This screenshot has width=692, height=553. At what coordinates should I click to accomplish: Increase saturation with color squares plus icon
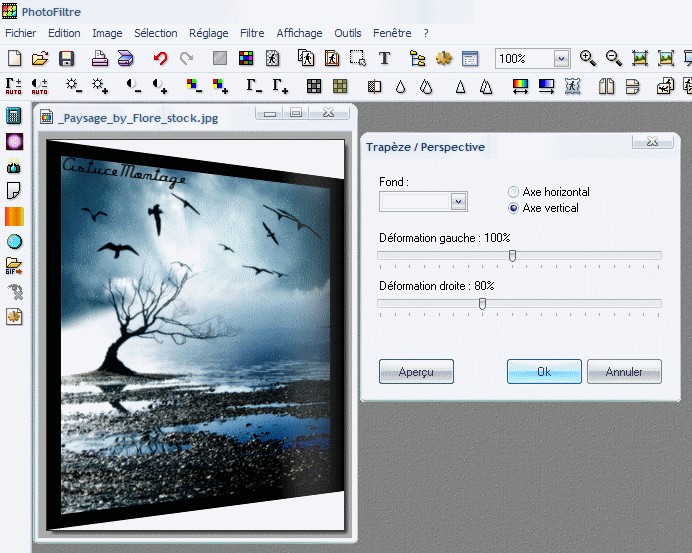coord(220,85)
